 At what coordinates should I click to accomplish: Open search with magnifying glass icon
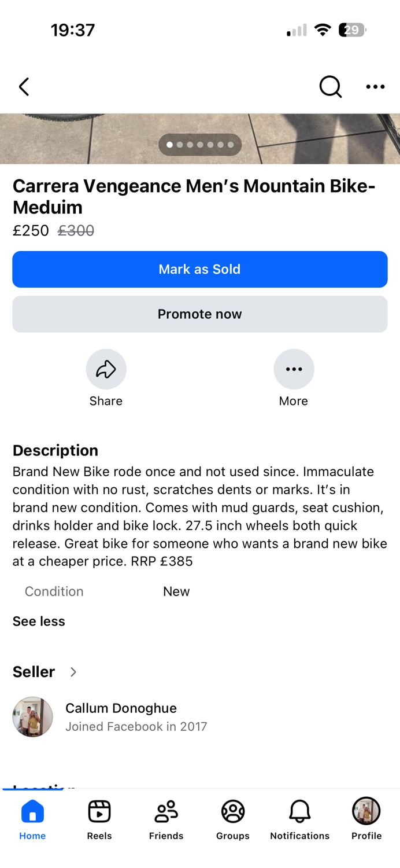(331, 87)
